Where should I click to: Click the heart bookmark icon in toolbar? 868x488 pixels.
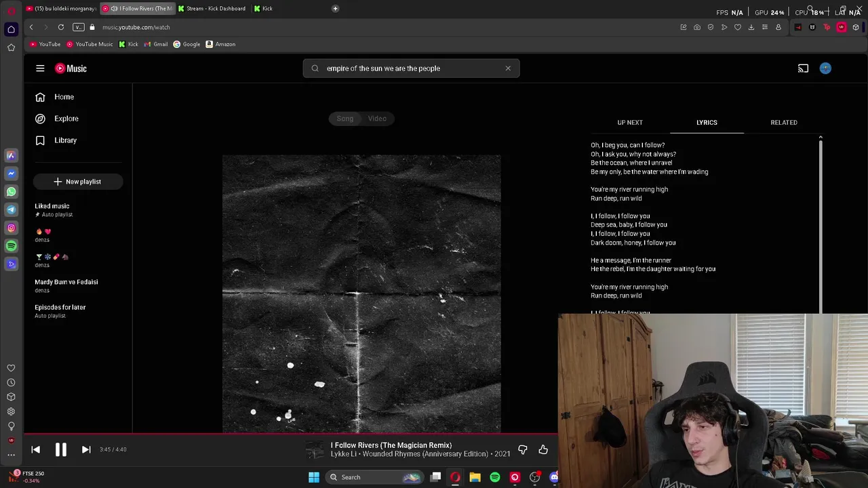[x=738, y=27]
